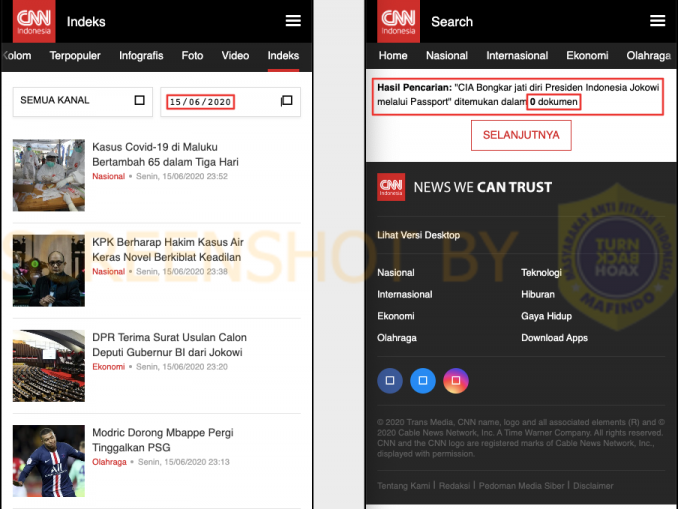Click thumbnail of Covid-19 Maluku article
Image resolution: width=678 pixels, height=509 pixels.
[x=49, y=175]
